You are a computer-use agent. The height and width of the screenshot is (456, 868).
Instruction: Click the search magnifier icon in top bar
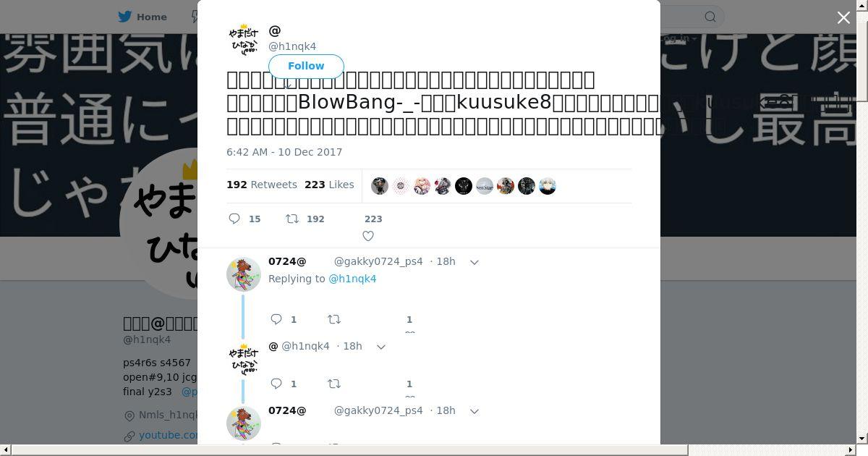[710, 17]
